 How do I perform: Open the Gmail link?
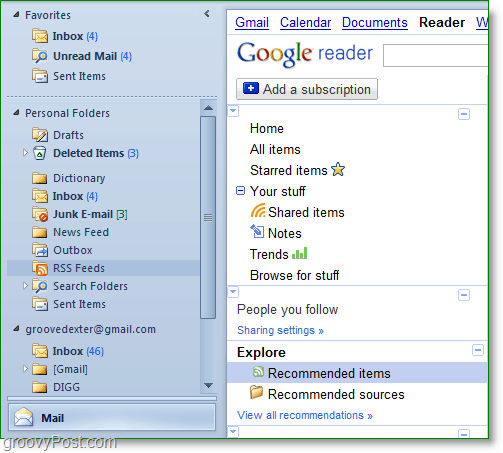point(252,23)
